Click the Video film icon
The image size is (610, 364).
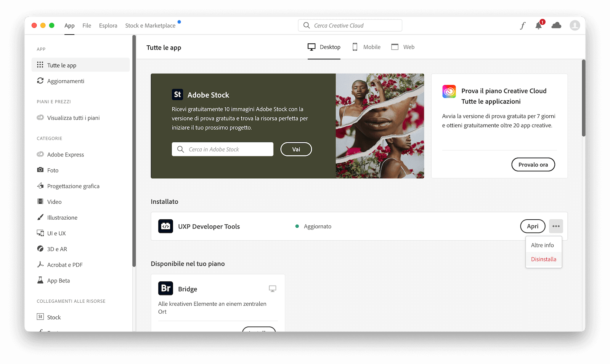click(40, 201)
